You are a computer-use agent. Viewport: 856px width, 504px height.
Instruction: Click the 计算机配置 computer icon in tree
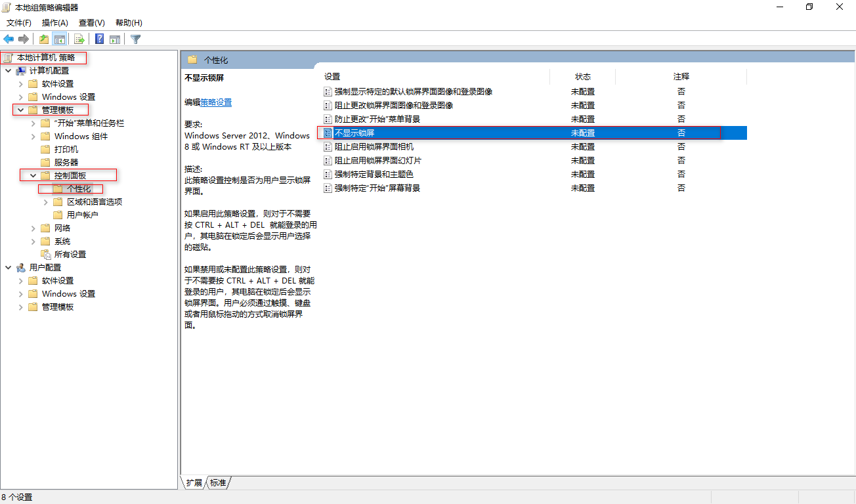[21, 71]
